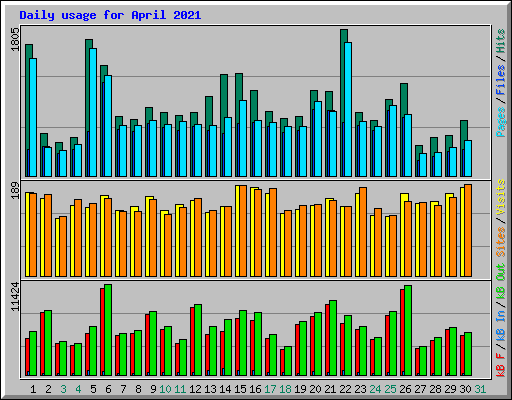Viewport: 512px width, 400px height.
Task: Click the day "29" x-axis label
Action: click(450, 389)
